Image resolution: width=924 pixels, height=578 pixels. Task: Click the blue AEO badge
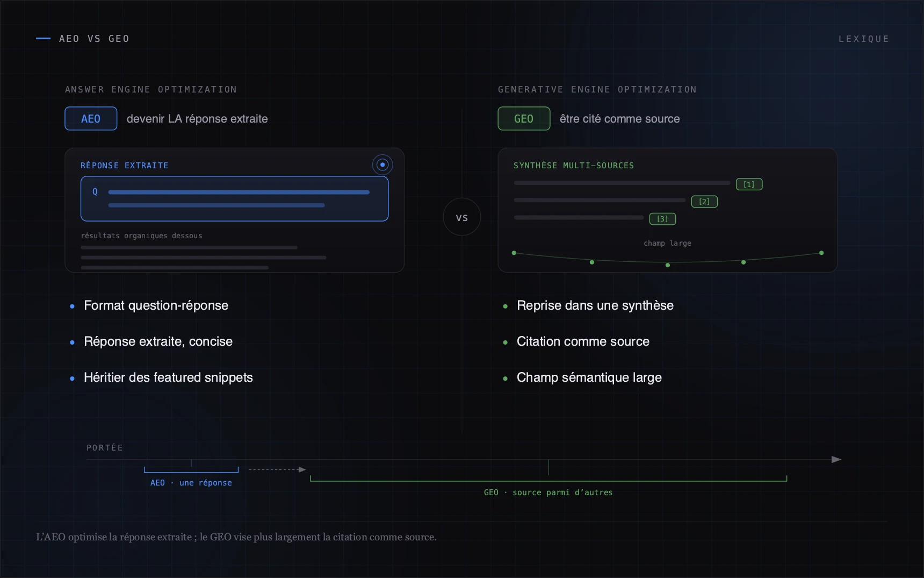(x=91, y=118)
